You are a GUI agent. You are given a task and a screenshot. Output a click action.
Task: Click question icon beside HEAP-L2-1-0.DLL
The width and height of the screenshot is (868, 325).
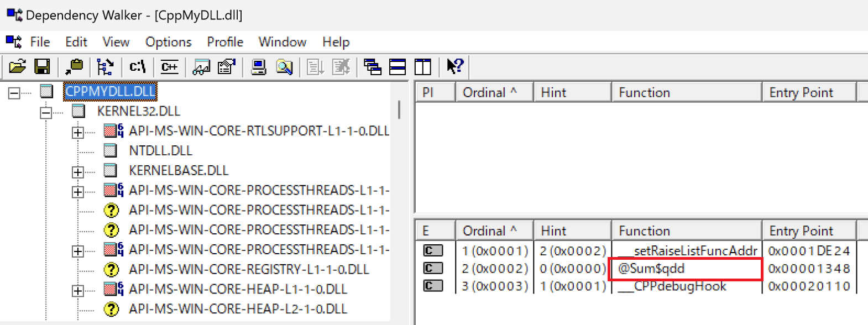(112, 309)
